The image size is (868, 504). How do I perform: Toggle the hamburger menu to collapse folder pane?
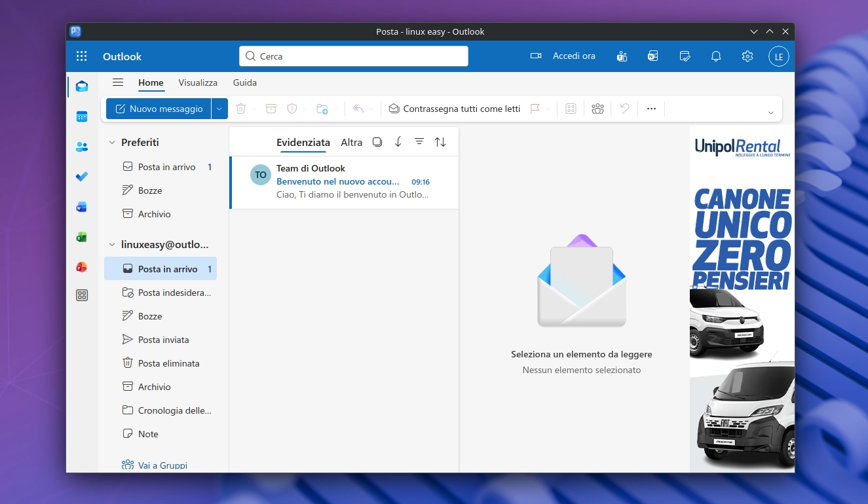coord(118,82)
